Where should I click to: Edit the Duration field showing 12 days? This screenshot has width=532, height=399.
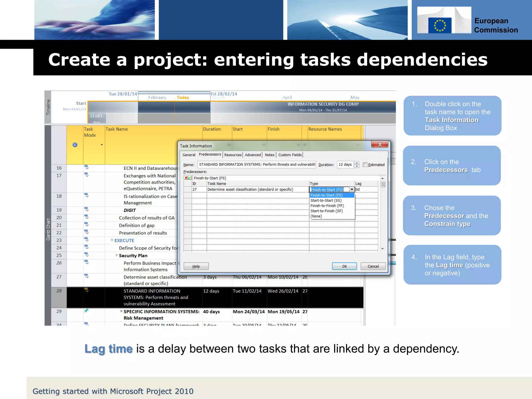345,164
